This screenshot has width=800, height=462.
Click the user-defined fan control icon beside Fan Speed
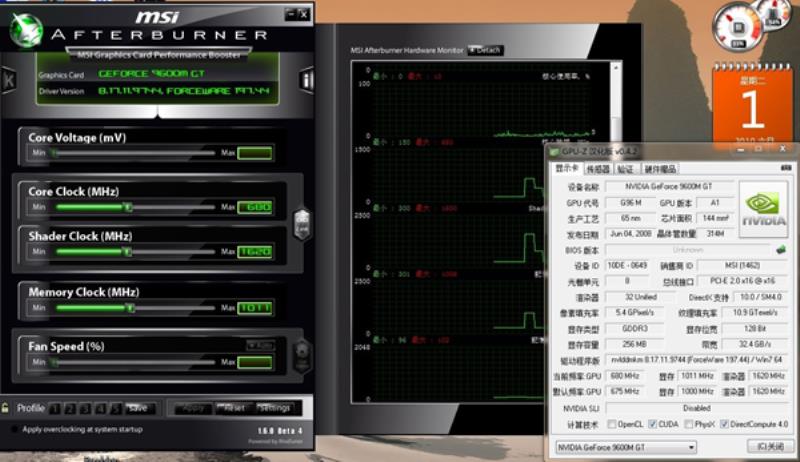coord(302,354)
